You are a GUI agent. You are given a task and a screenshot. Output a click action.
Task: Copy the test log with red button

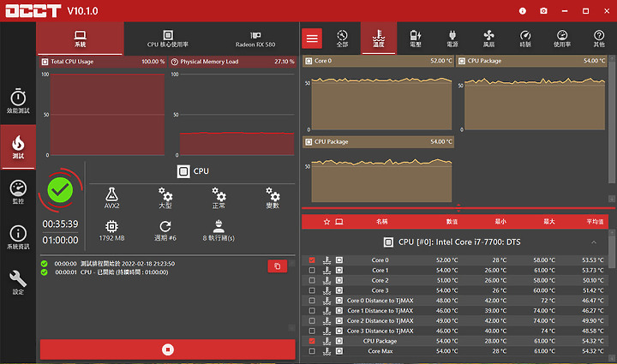[278, 266]
